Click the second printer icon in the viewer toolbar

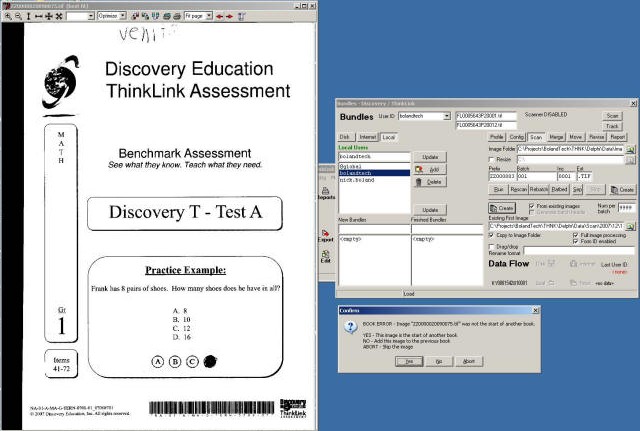pos(177,16)
